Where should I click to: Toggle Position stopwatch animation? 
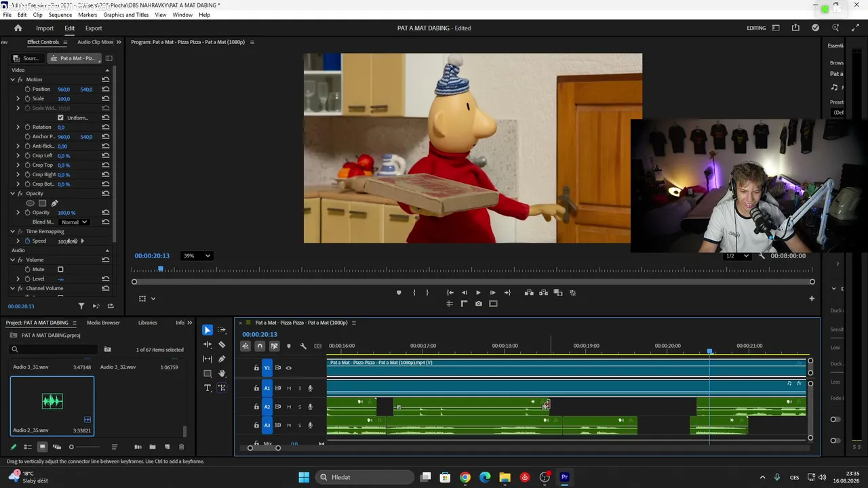click(27, 89)
